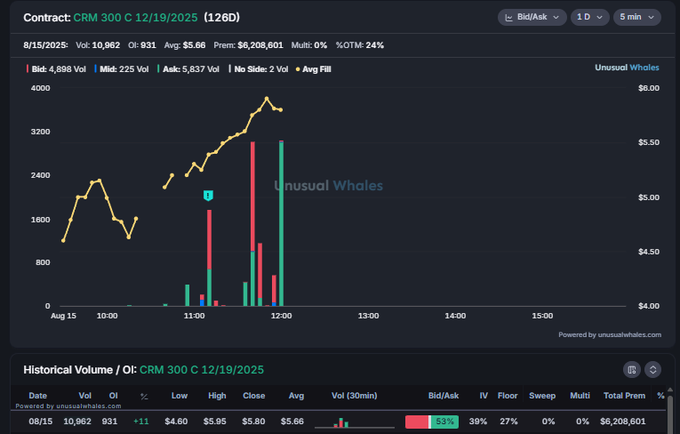
Task: Click the 39% IV cell
Action: point(478,421)
